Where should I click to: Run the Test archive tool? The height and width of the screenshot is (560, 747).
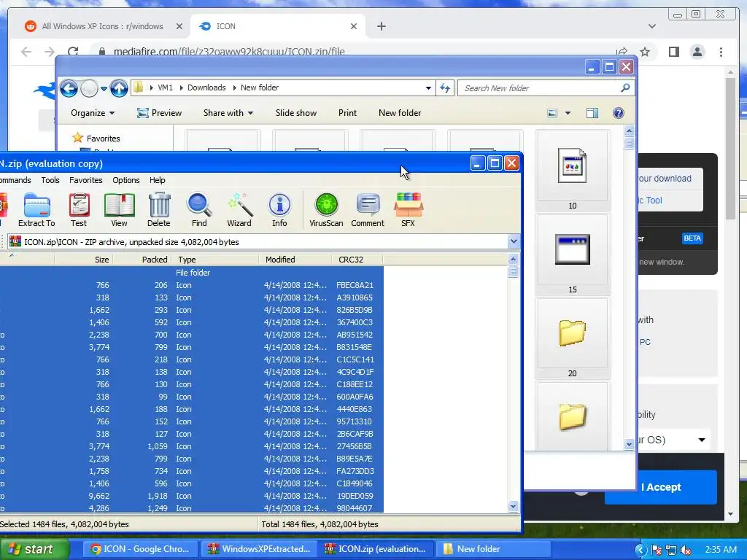click(x=79, y=209)
